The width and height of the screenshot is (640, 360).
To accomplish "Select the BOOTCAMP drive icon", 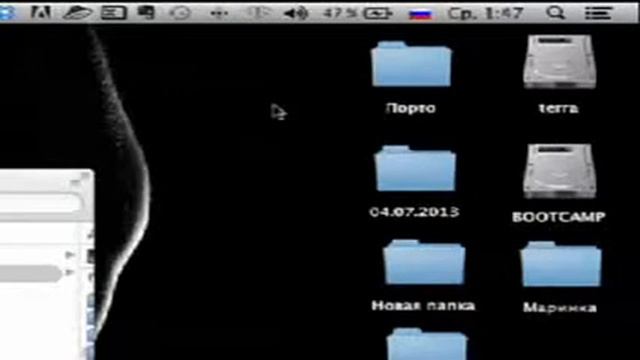I will tap(559, 171).
